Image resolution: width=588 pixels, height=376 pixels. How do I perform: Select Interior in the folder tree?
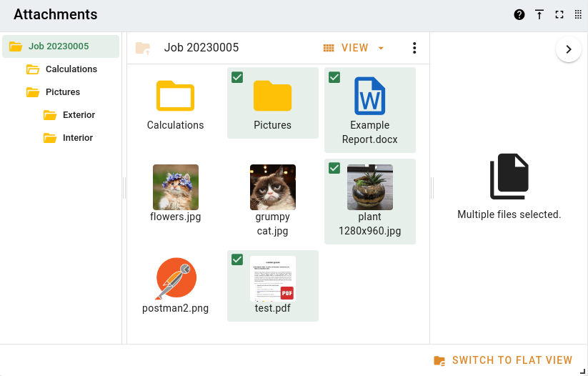pos(78,138)
